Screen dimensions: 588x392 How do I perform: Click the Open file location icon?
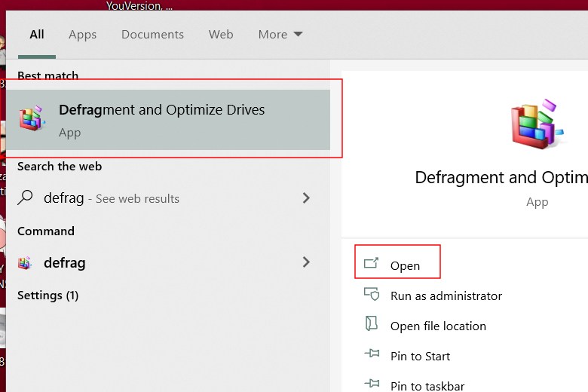(370, 325)
